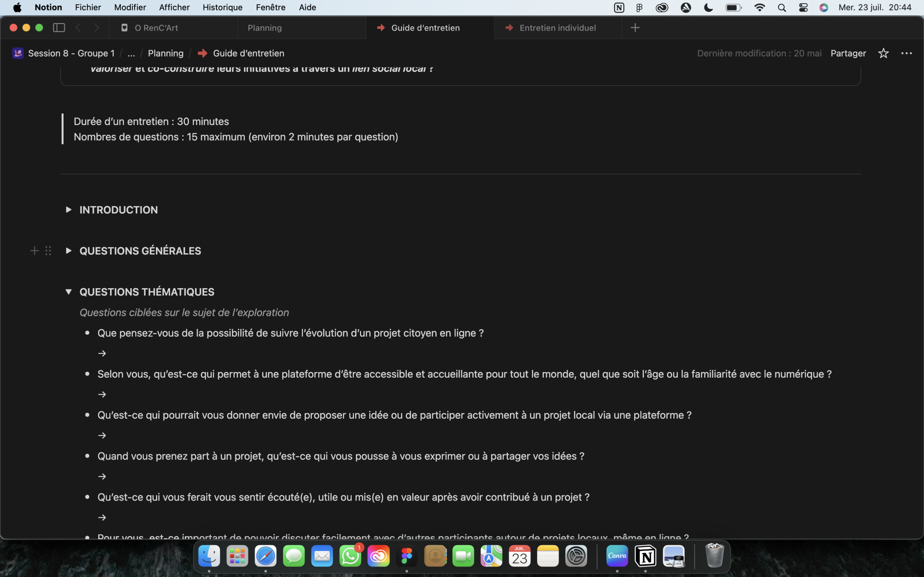Viewport: 924px width, 577px height.
Task: Expand the INTRODUCTION toggle section
Action: [x=69, y=210]
